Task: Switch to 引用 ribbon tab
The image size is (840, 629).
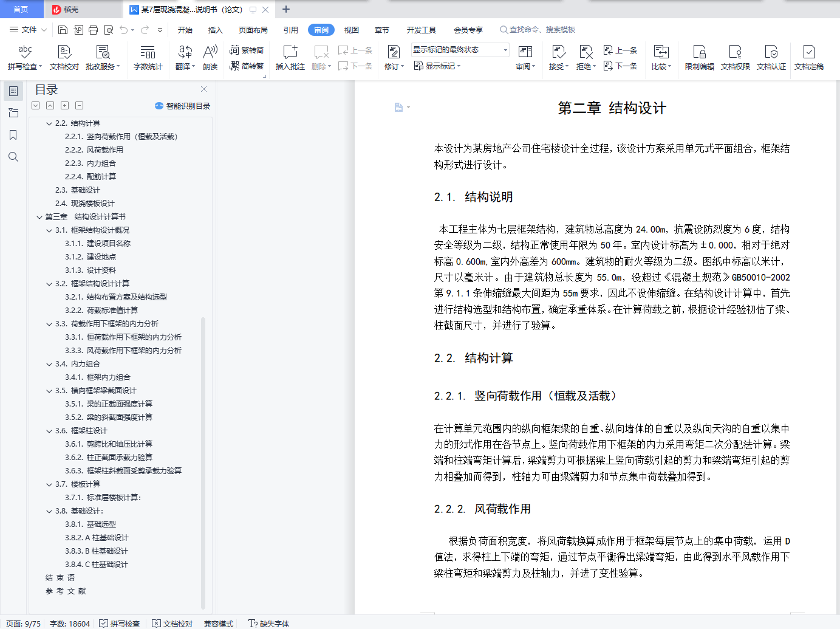Action: [x=291, y=30]
